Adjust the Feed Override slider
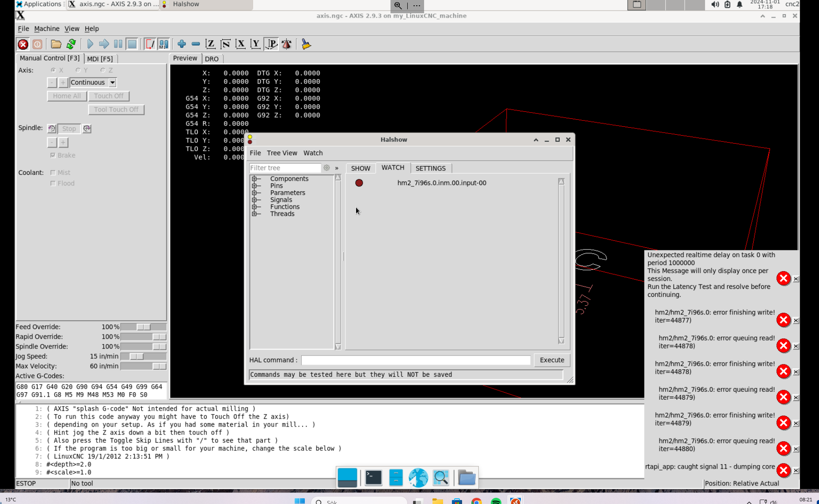This screenshot has height=504, width=819. (143, 327)
